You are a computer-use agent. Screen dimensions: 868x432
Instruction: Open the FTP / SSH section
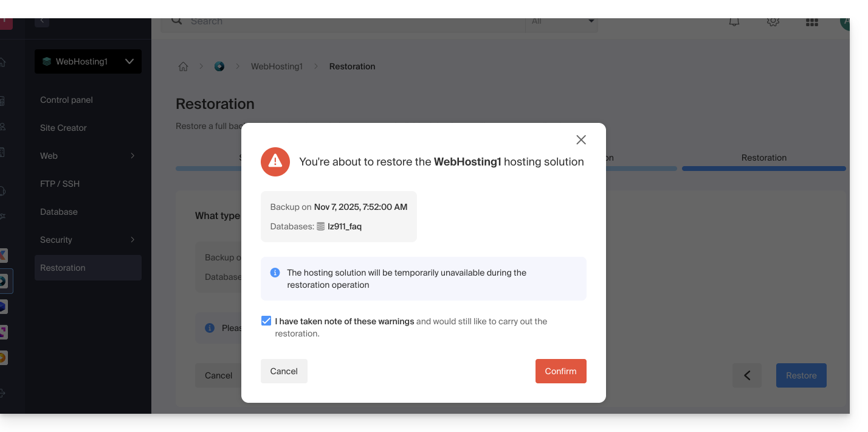[60, 184]
